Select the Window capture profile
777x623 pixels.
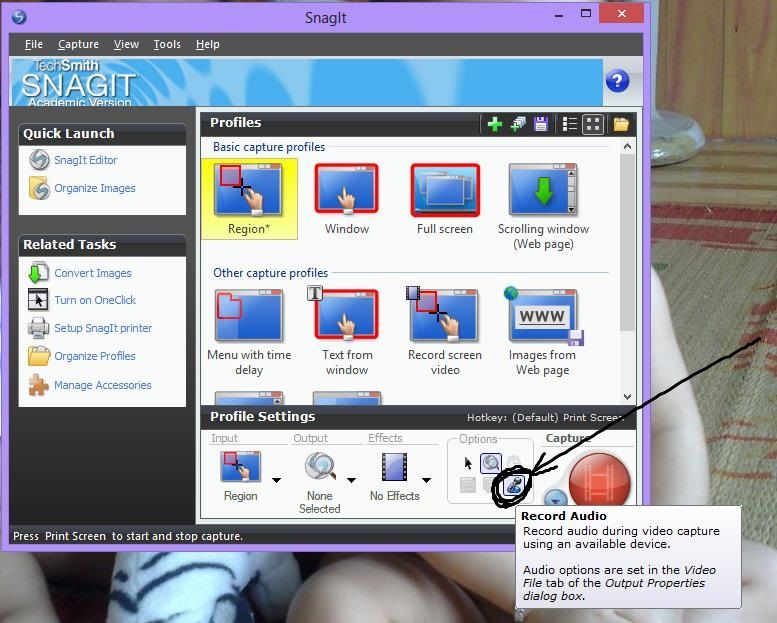(346, 199)
